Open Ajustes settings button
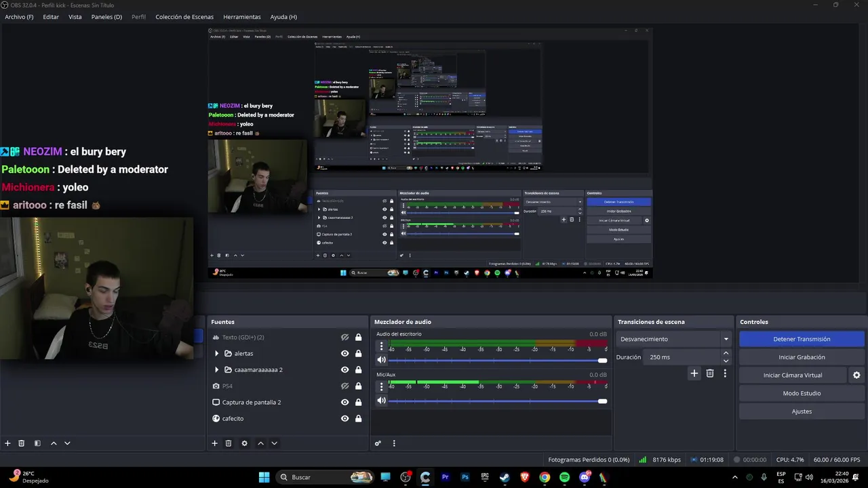The height and width of the screenshot is (488, 868). [802, 411]
